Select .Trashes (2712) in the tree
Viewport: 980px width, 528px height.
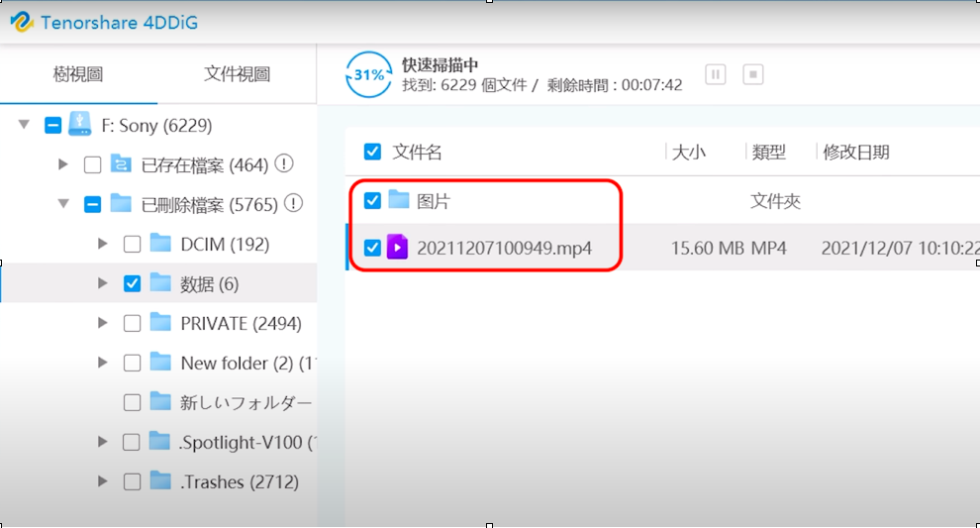(x=240, y=481)
